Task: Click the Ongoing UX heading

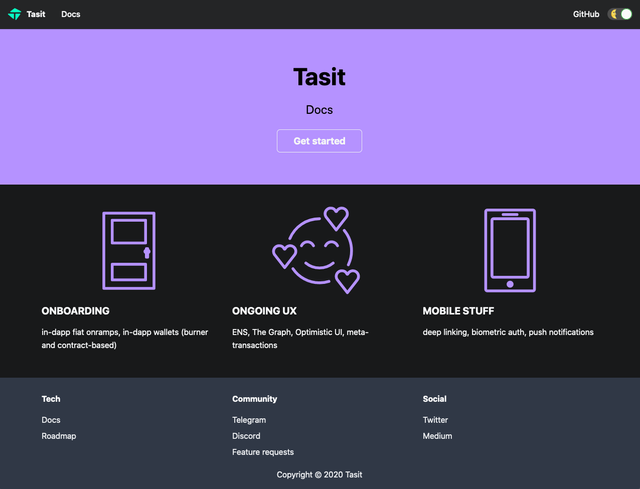Action: point(264,311)
